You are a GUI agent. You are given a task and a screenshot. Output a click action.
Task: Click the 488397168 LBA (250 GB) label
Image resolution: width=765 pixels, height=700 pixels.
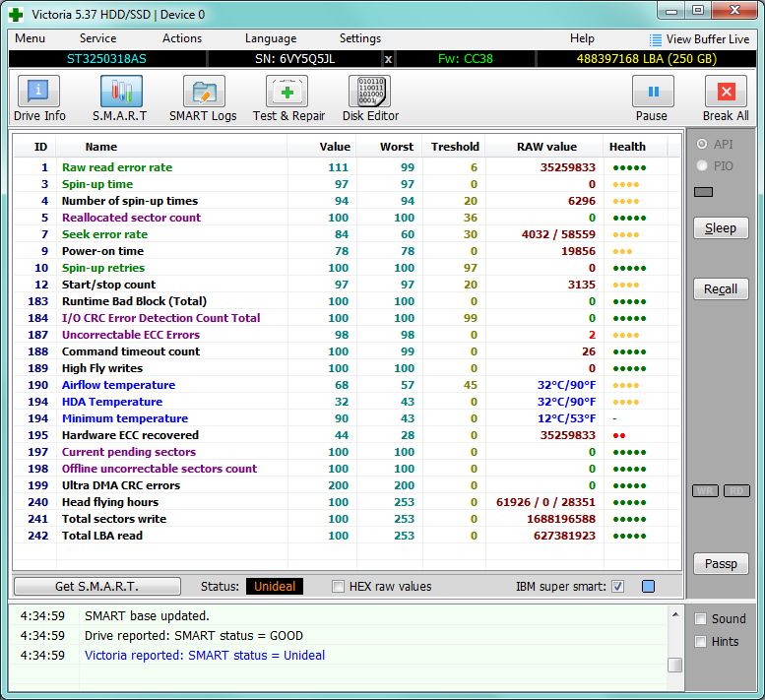647,59
